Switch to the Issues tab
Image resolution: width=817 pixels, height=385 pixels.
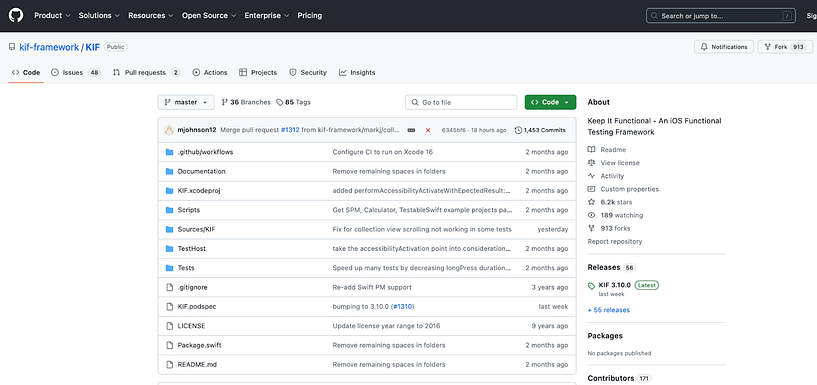[76, 72]
